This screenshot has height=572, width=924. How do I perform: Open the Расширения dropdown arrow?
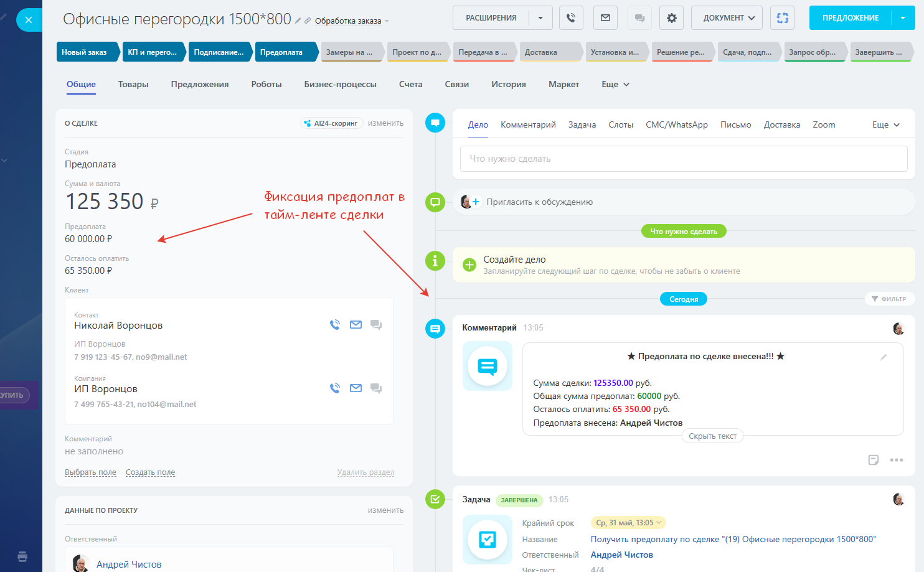click(540, 18)
